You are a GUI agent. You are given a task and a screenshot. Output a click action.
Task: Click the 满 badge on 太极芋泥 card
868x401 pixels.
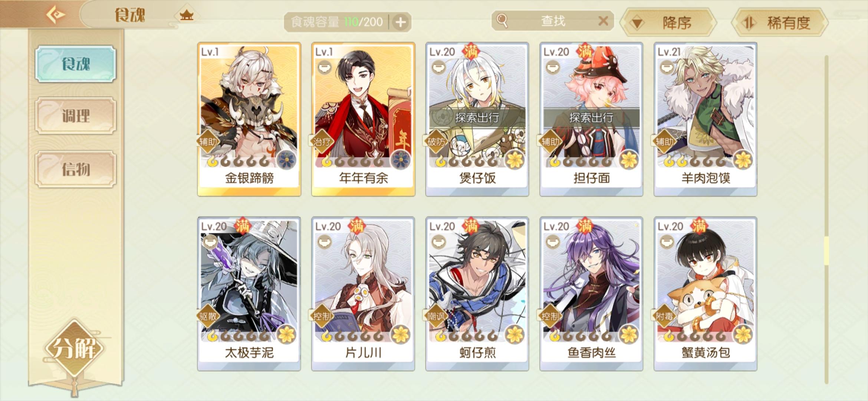tap(243, 225)
